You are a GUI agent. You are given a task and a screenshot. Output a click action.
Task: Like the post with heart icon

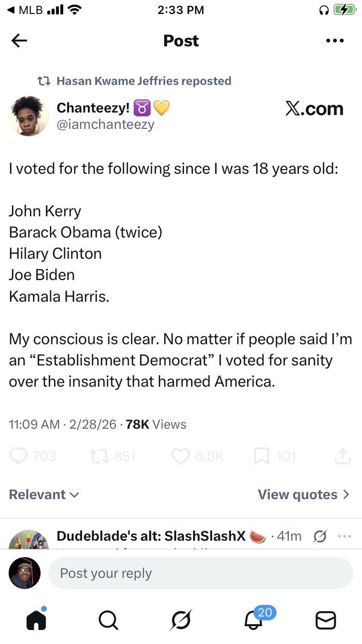coord(180,456)
